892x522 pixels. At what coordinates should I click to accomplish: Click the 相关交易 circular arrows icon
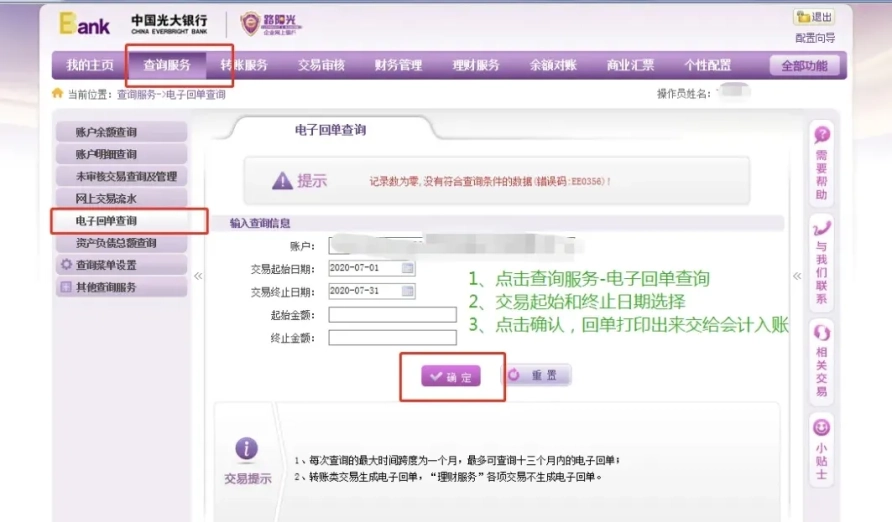[821, 333]
